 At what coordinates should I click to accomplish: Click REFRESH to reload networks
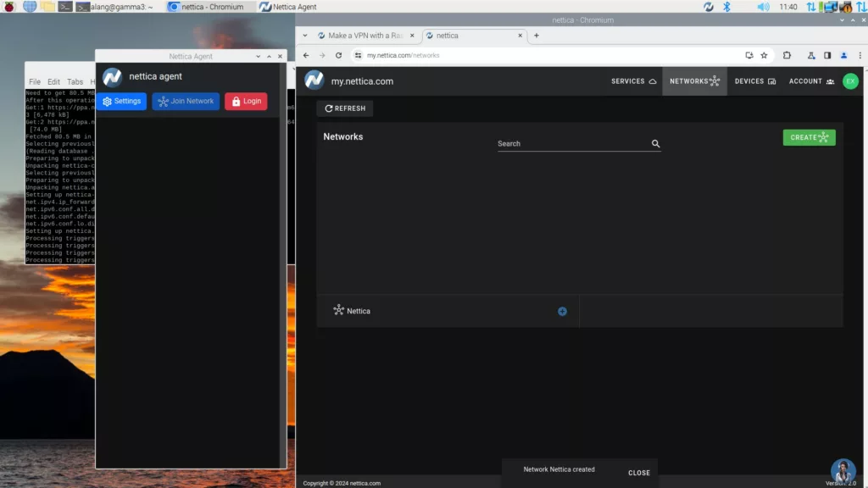coord(345,108)
